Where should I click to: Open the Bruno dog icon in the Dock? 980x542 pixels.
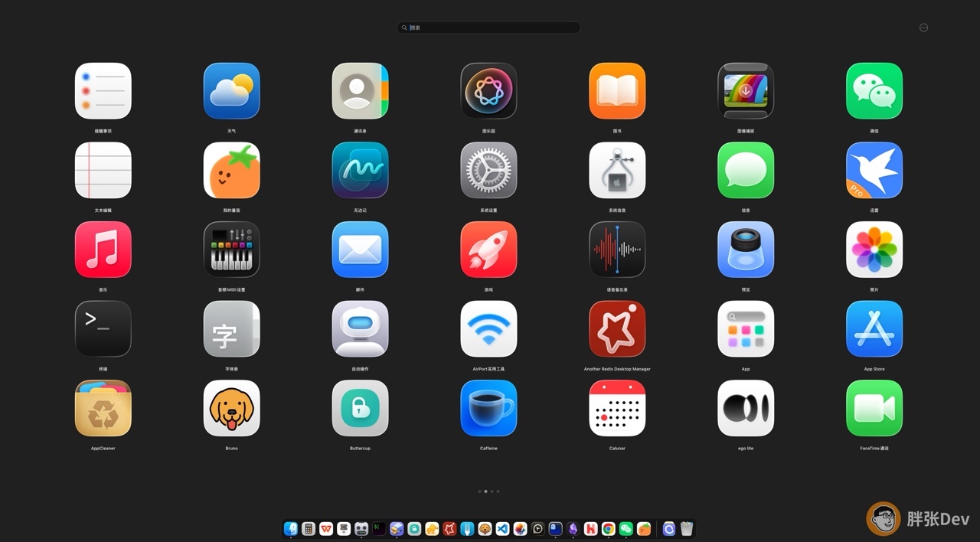[485, 528]
